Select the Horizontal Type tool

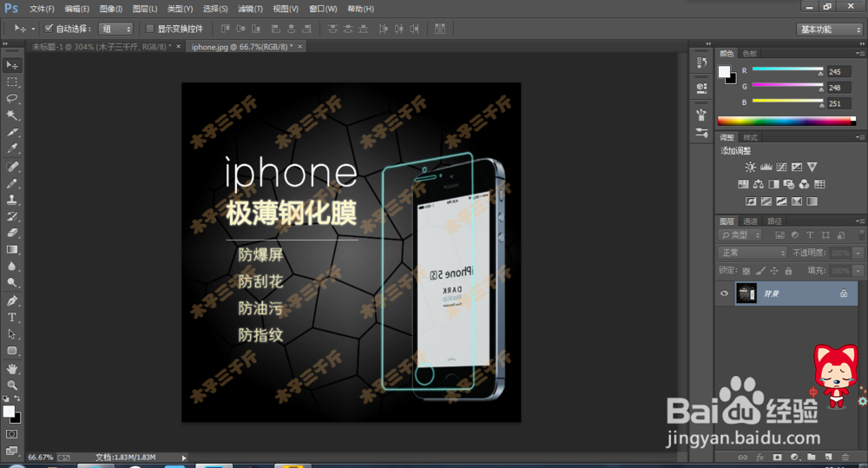(x=11, y=317)
